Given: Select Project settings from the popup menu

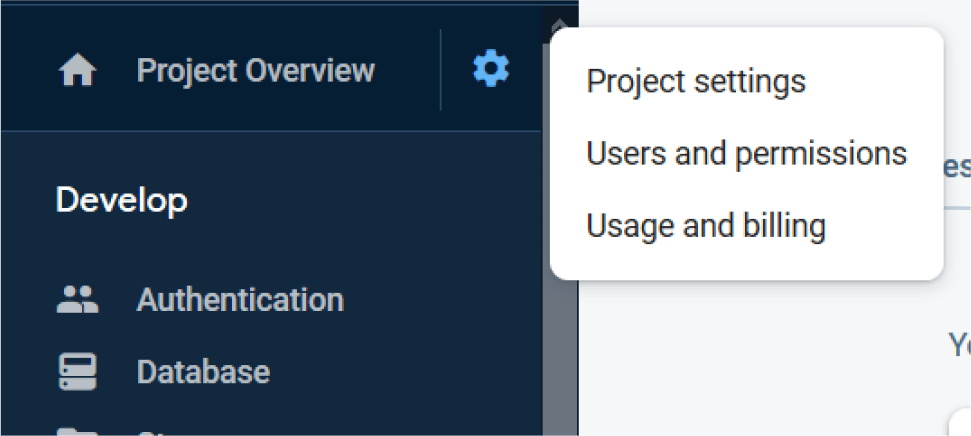Looking at the screenshot, I should click(696, 81).
